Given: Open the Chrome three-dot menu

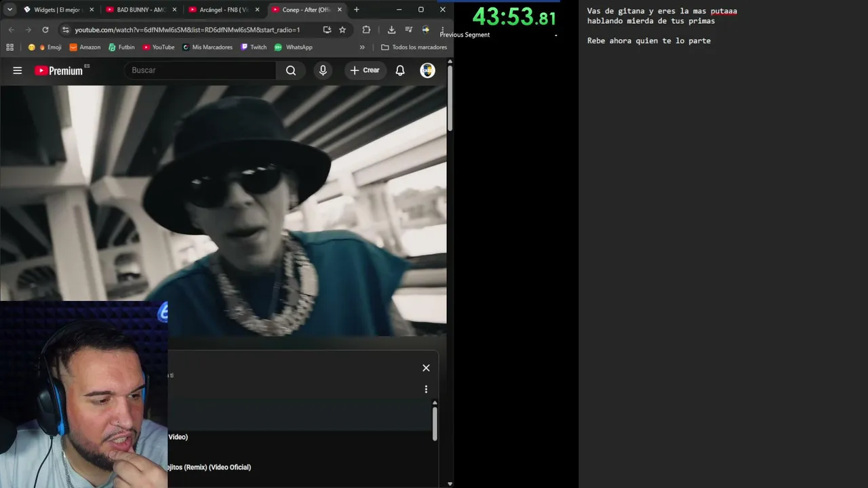Looking at the screenshot, I should coord(442,30).
